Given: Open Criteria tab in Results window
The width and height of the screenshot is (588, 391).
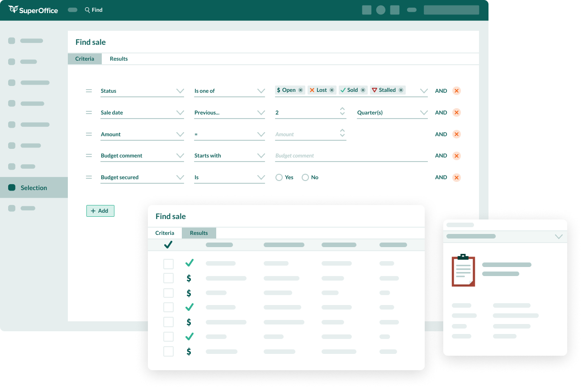Looking at the screenshot, I should pyautogui.click(x=165, y=233).
